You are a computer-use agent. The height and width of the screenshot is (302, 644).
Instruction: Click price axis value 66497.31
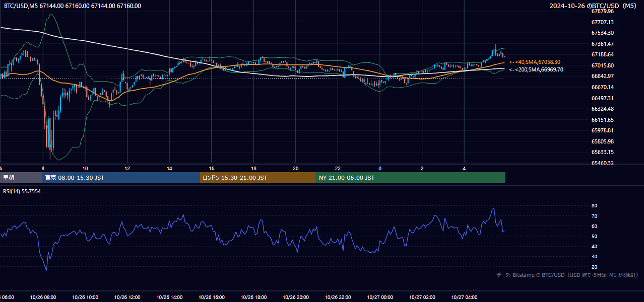click(x=603, y=98)
